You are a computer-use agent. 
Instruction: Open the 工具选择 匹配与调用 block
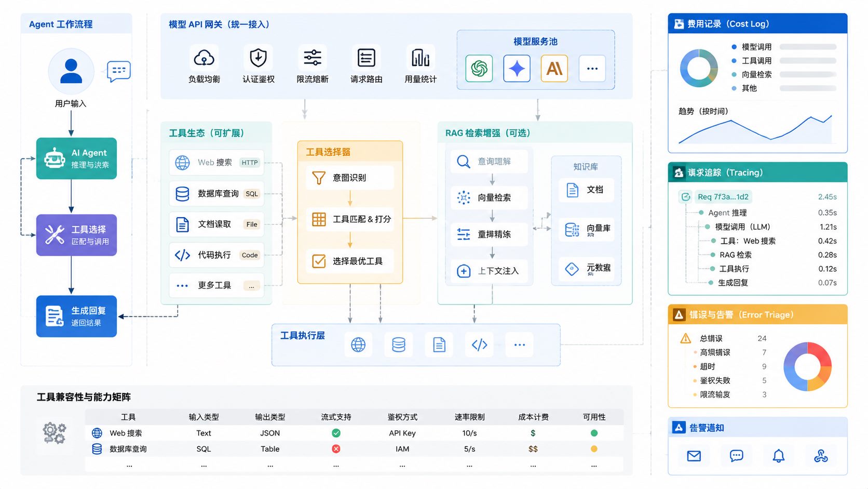[76, 235]
